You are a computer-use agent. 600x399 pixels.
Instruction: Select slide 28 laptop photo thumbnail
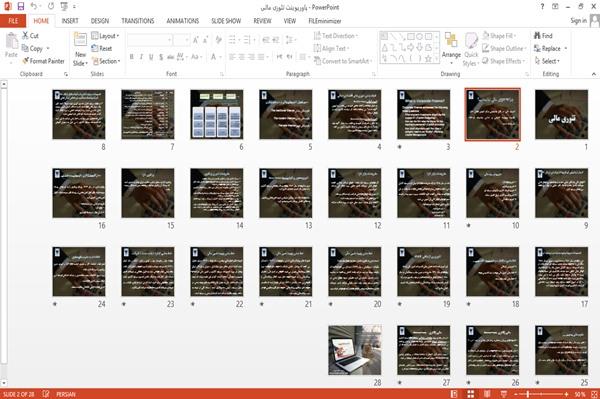[354, 350]
